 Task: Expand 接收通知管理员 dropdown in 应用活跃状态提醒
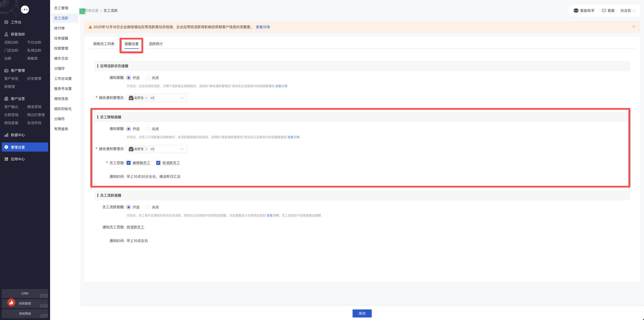coord(182,98)
